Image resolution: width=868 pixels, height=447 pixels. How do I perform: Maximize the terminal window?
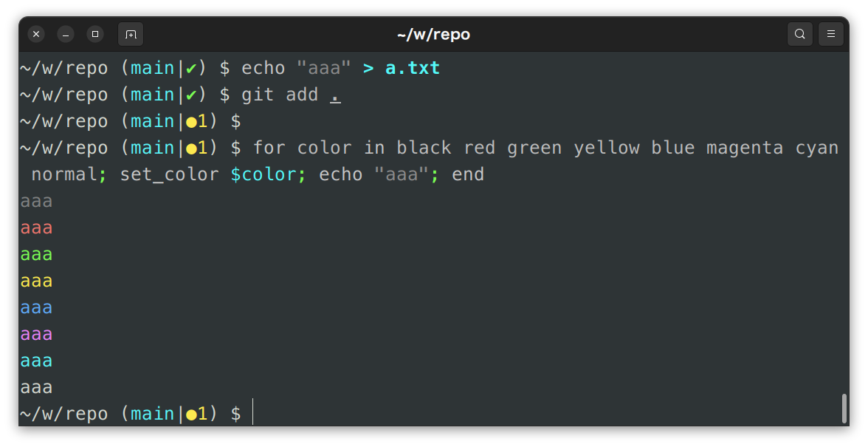coord(95,34)
